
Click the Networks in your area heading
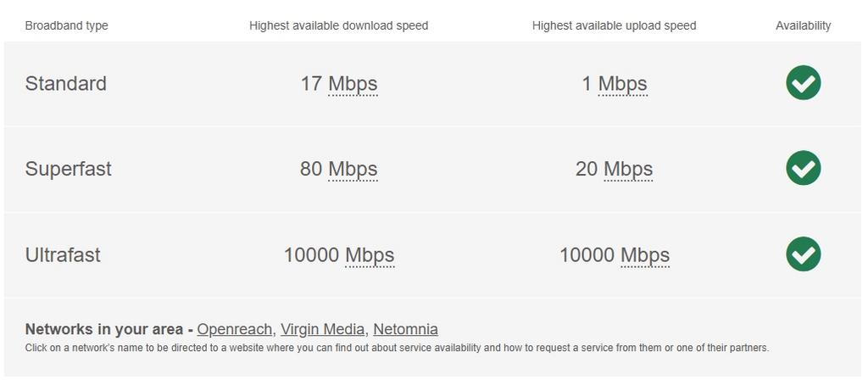104,329
